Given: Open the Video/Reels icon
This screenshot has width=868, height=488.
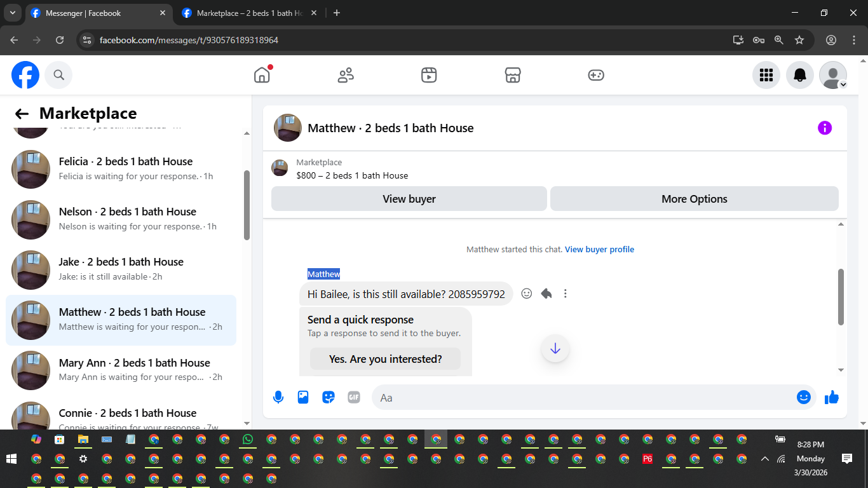Looking at the screenshot, I should click(x=429, y=75).
